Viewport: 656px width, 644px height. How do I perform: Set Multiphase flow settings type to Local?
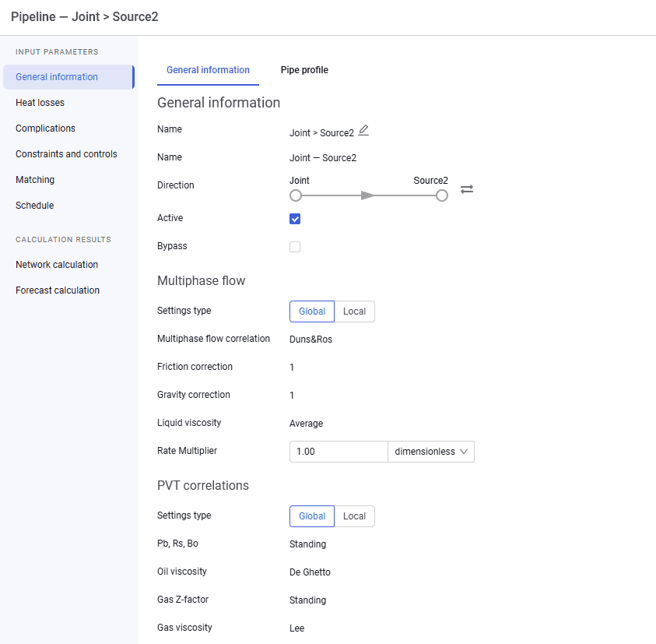354,311
